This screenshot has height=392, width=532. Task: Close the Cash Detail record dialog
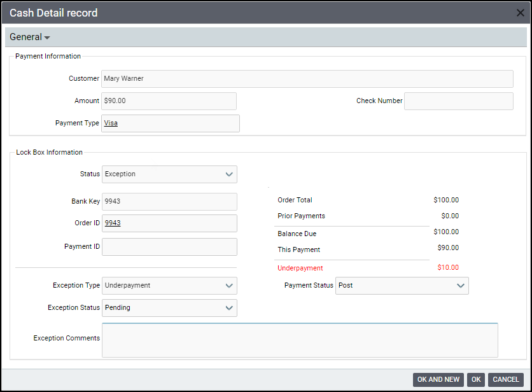click(x=520, y=13)
